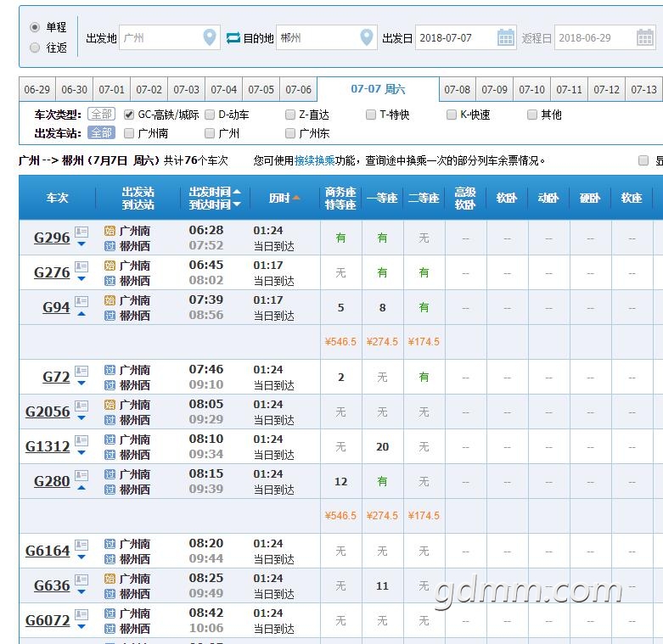The image size is (663, 644).
Task: Click train info card icon beside G1312
Action: tap(81, 440)
